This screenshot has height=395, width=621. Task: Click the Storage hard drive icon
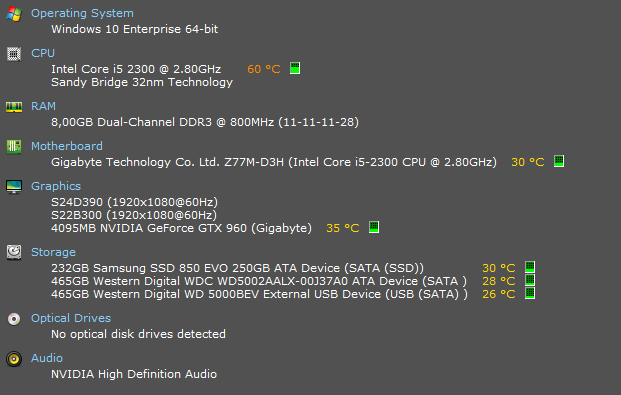pyautogui.click(x=14, y=252)
